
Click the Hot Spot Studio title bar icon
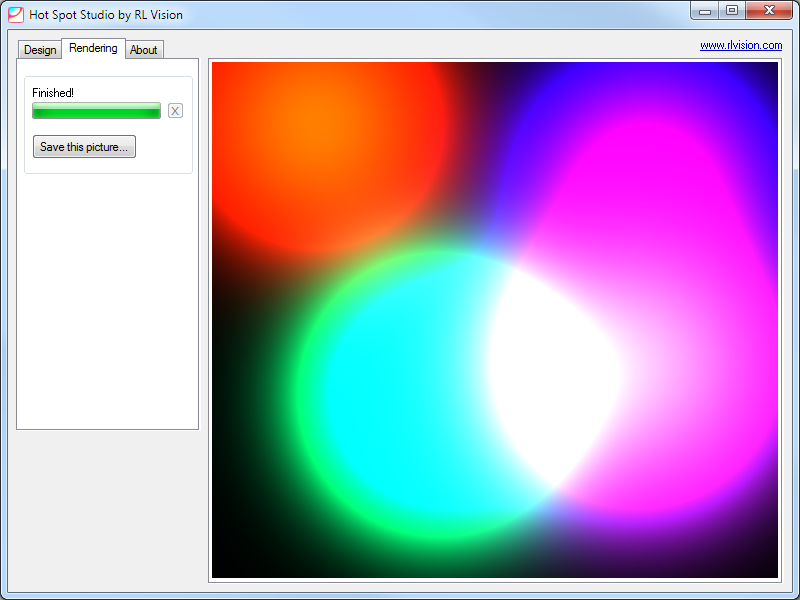[16, 15]
